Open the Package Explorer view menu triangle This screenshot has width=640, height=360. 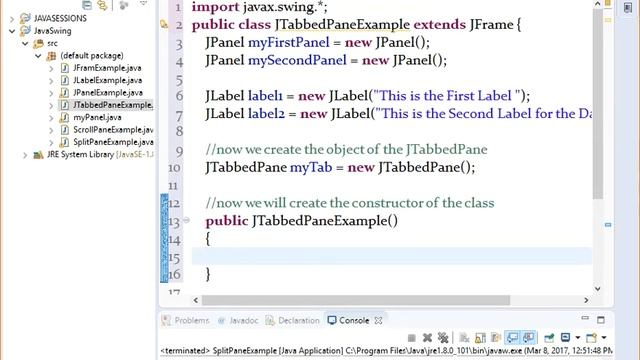(143, 4)
